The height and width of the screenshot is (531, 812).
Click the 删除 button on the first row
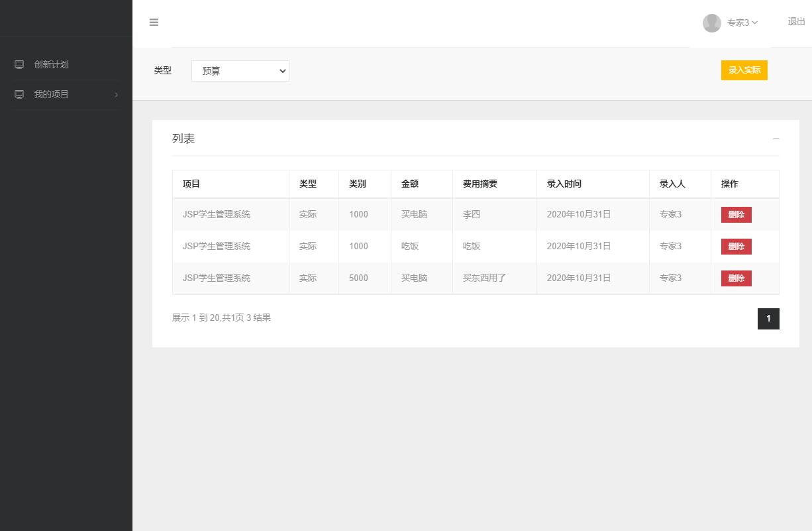pyautogui.click(x=736, y=214)
